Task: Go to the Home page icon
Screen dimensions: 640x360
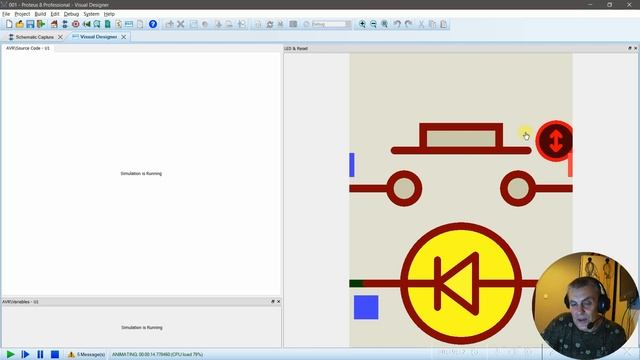Action: (54, 24)
